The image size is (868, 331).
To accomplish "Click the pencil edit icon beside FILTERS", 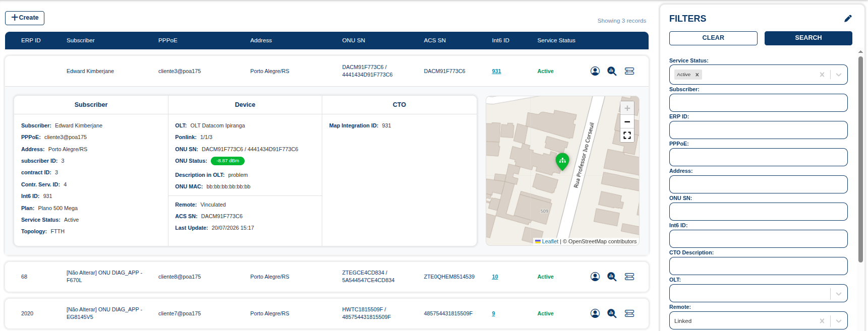I will pos(848,19).
